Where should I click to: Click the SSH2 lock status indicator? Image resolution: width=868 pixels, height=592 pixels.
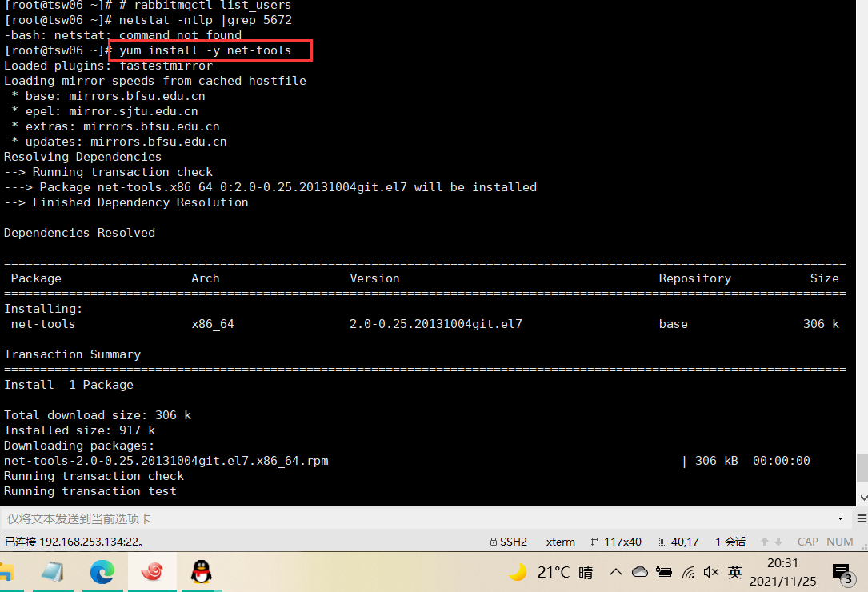tap(508, 542)
